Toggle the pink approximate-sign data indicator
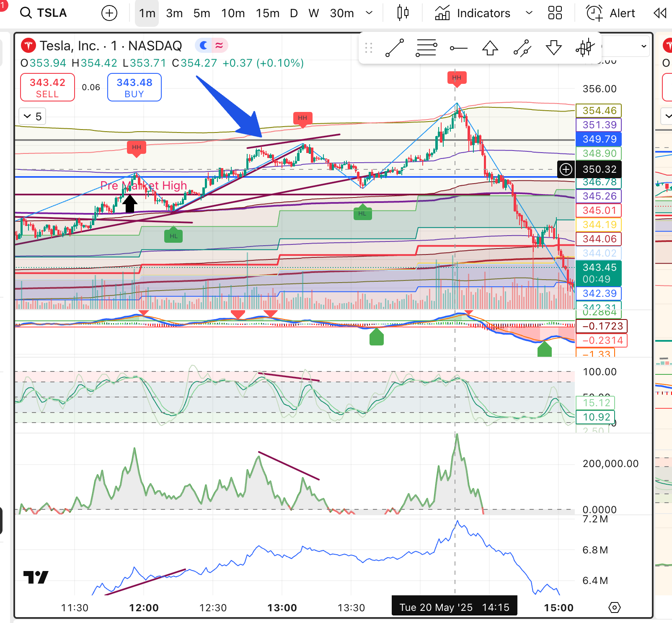The height and width of the screenshot is (623, 672). coord(219,45)
